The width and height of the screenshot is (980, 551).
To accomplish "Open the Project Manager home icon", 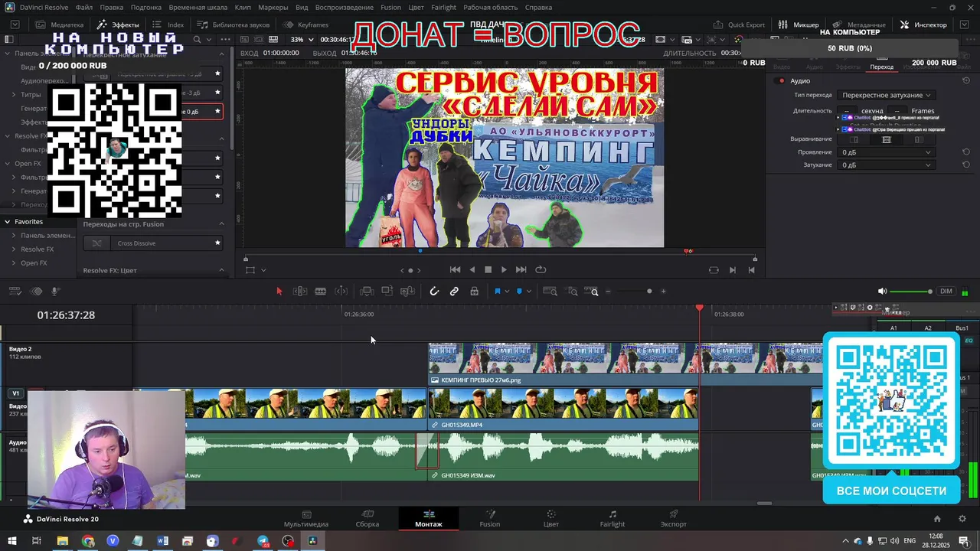I will pos(937,519).
